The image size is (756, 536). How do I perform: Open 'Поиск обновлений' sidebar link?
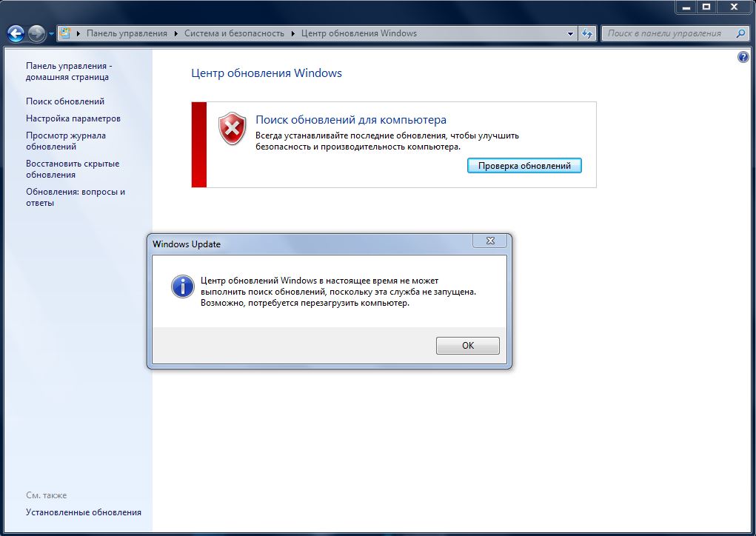tap(65, 101)
